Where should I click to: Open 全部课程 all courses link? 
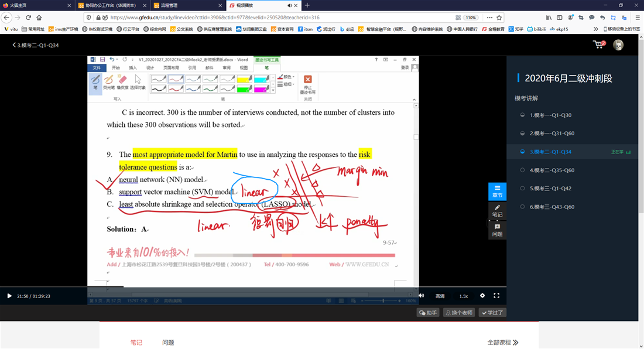503,343
